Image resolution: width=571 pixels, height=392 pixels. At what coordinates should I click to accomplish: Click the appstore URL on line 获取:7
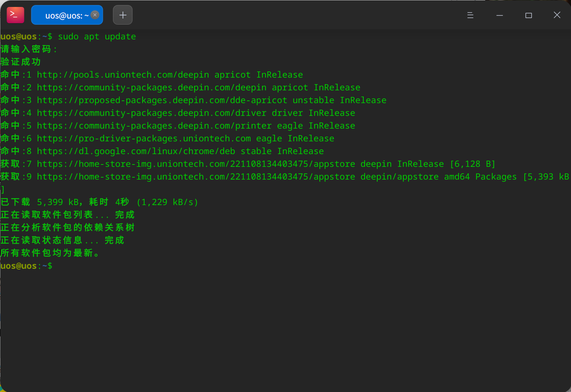click(196, 164)
